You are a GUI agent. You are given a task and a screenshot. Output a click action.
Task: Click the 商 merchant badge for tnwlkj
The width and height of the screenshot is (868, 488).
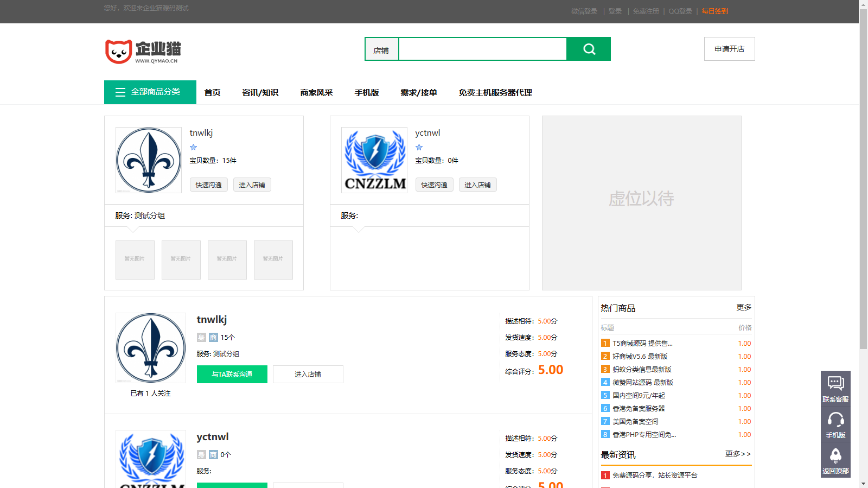point(213,338)
